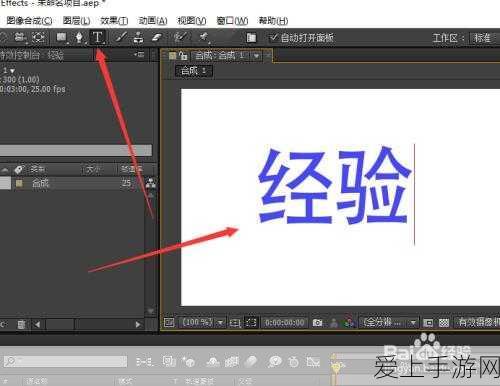This screenshot has height=386, width=500.
Task: Click the delete trash icon in Project panel
Action: [21, 324]
